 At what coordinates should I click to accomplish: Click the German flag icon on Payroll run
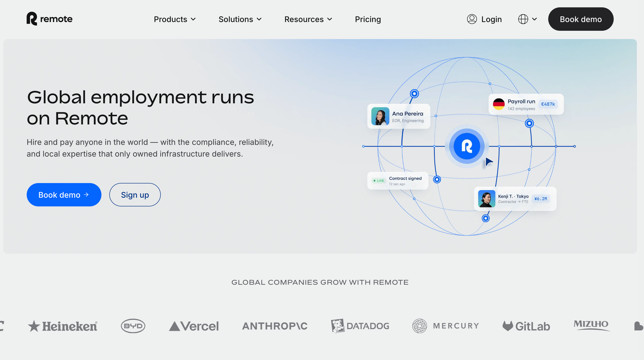(x=498, y=104)
